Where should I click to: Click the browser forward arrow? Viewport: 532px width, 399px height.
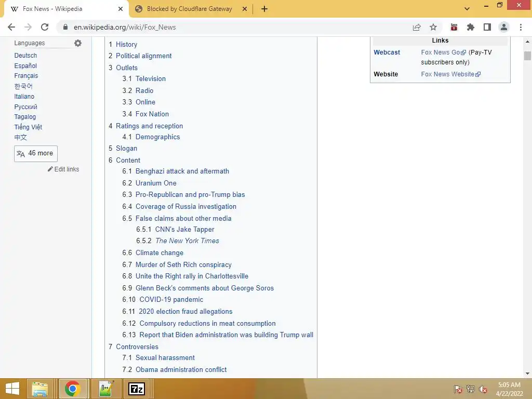tap(28, 27)
